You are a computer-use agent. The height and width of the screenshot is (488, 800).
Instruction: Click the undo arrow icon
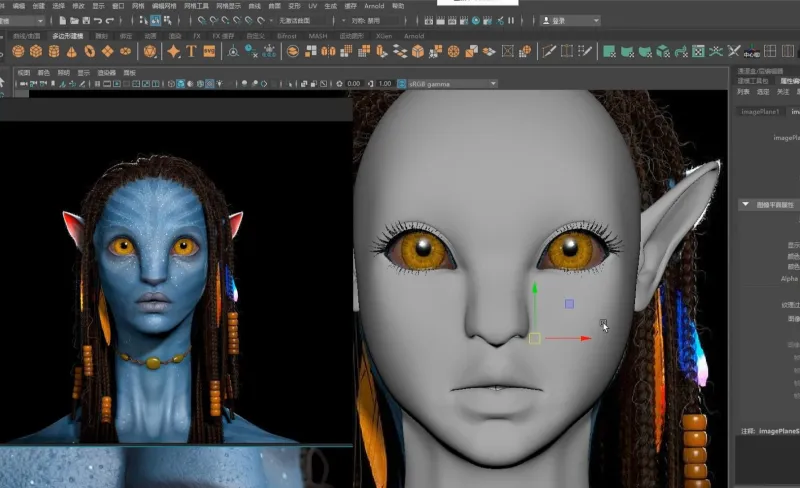pos(97,20)
